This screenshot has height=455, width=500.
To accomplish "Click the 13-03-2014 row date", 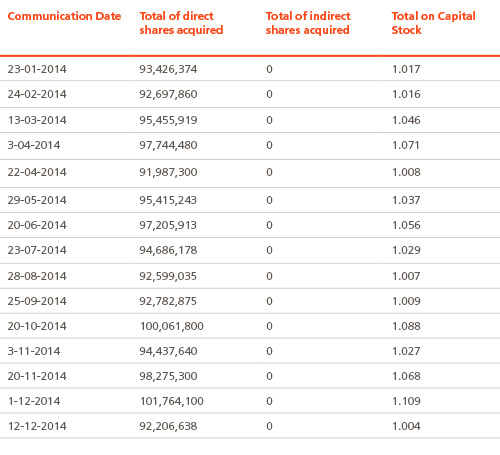I will [37, 120].
